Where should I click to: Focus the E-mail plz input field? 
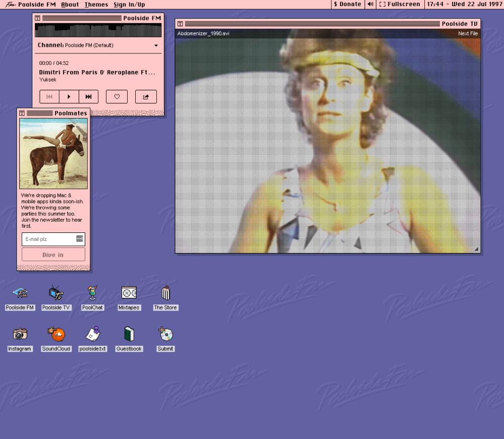coord(53,239)
